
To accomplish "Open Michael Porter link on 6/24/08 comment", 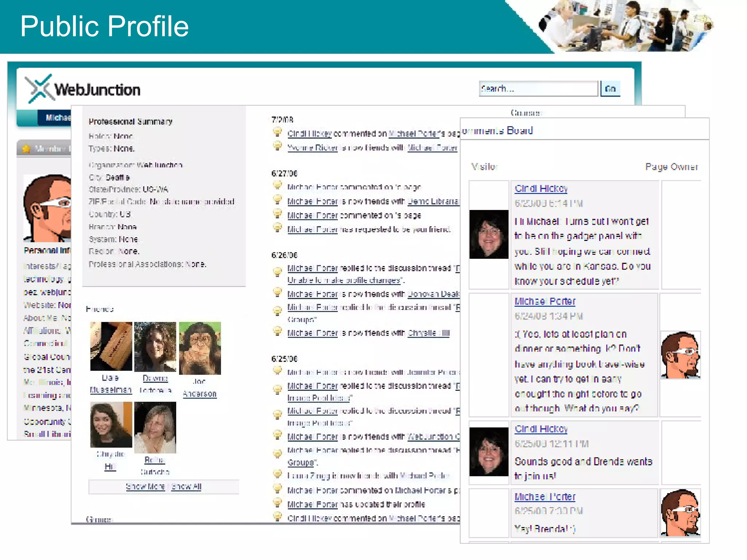I will (545, 302).
